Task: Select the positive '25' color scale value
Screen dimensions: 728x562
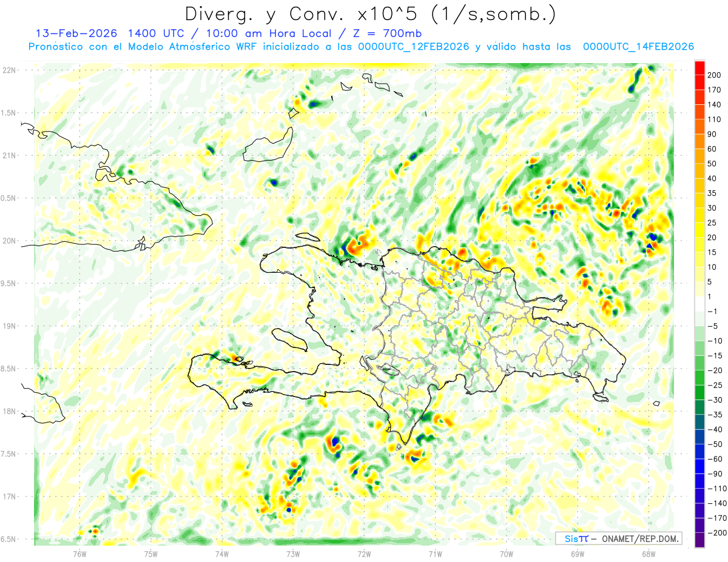Action: [x=712, y=222]
